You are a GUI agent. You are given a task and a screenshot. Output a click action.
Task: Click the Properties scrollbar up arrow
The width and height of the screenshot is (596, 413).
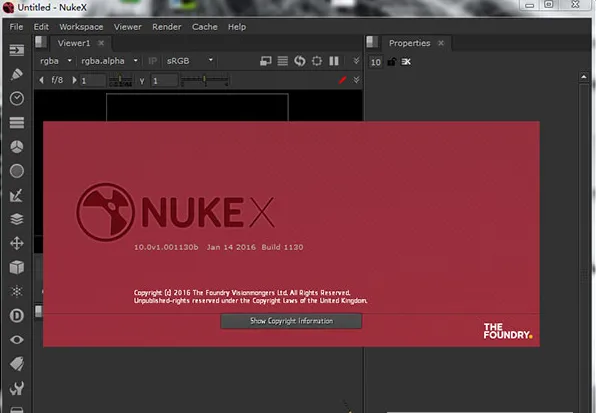point(584,77)
